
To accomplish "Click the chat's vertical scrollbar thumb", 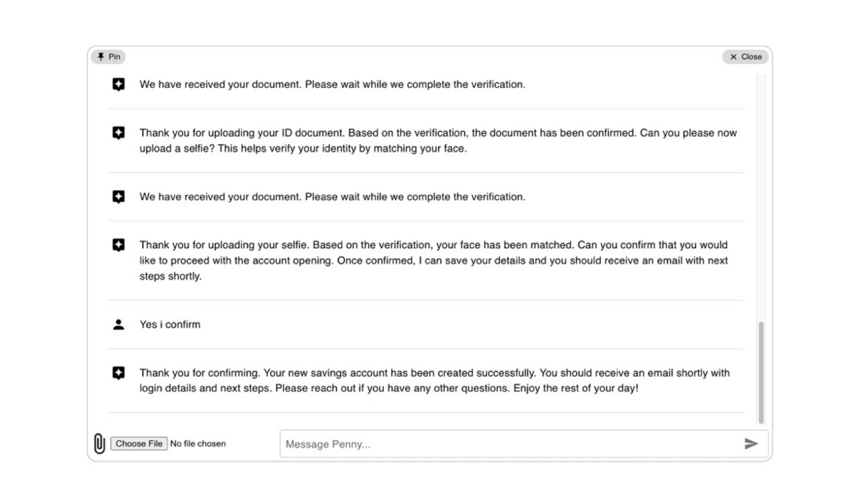I will coord(761,372).
